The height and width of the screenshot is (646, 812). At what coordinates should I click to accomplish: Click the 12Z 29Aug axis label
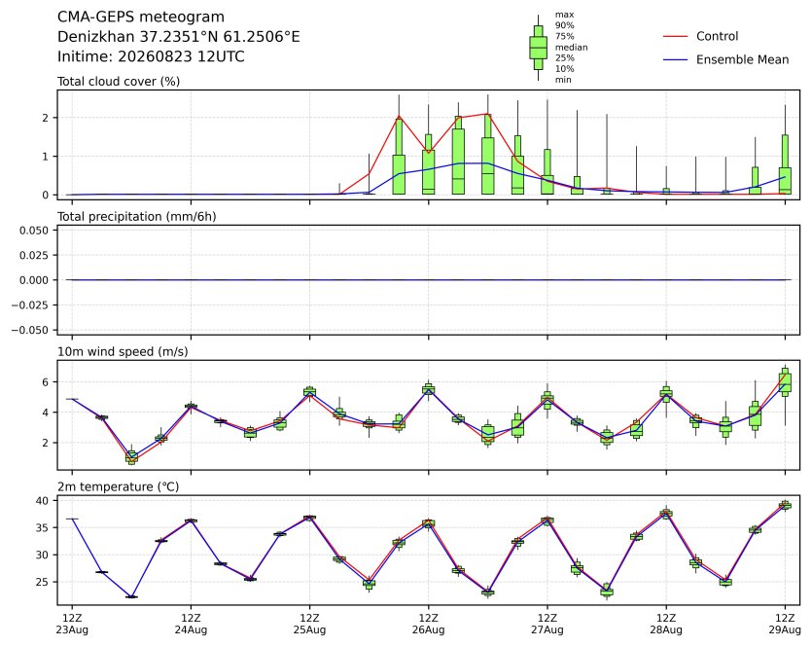(x=785, y=625)
